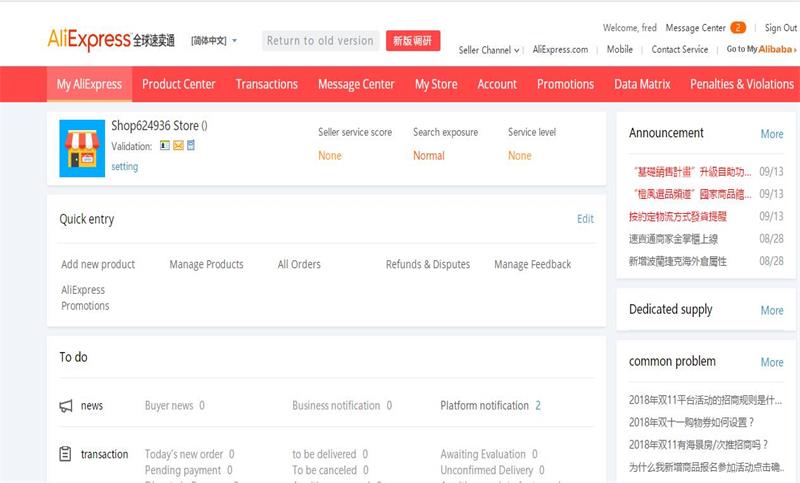Open the Transactions tab

pos(266,84)
